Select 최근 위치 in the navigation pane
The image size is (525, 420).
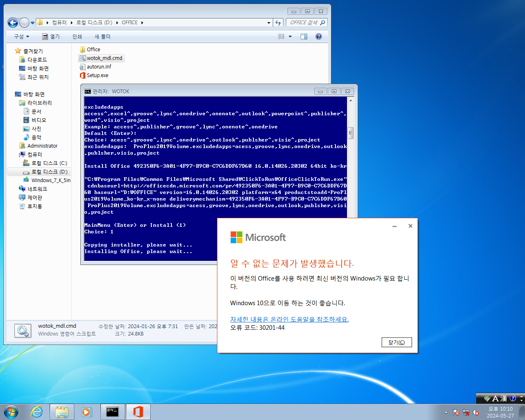[x=34, y=77]
